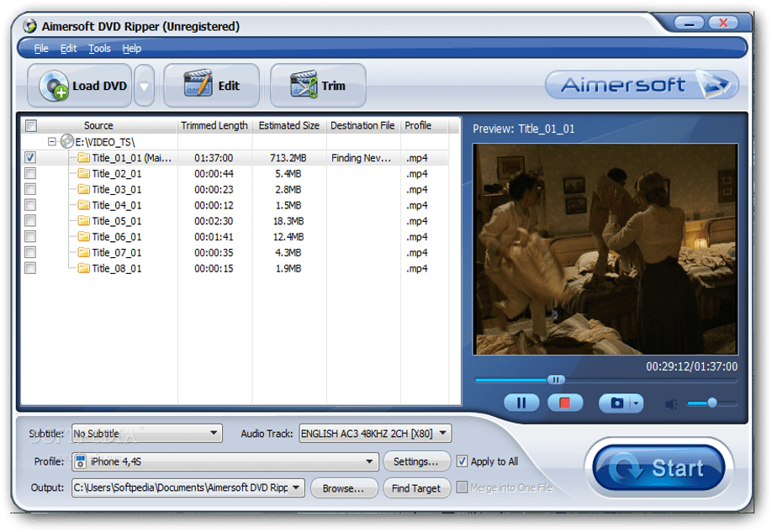
Task: Expand the Load DVD dropdown arrow
Action: coord(144,86)
